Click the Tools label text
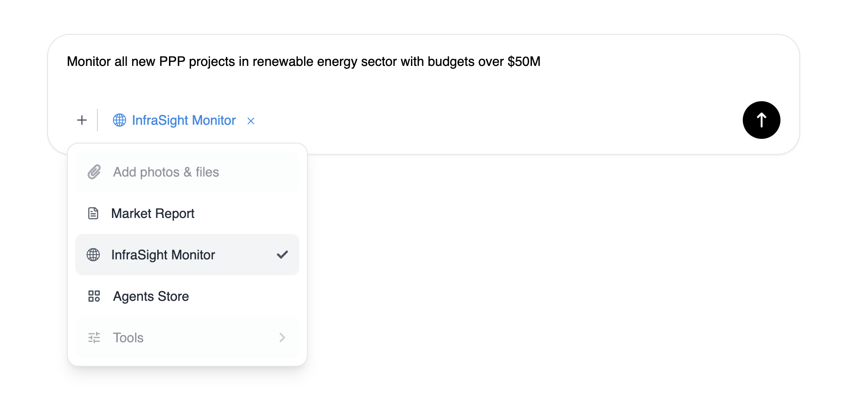Screen dimensions: 868x418 point(128,338)
